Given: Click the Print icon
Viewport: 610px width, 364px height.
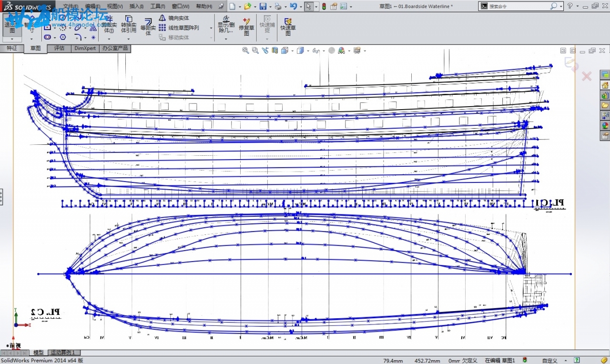Looking at the screenshot, I should coord(278,6).
